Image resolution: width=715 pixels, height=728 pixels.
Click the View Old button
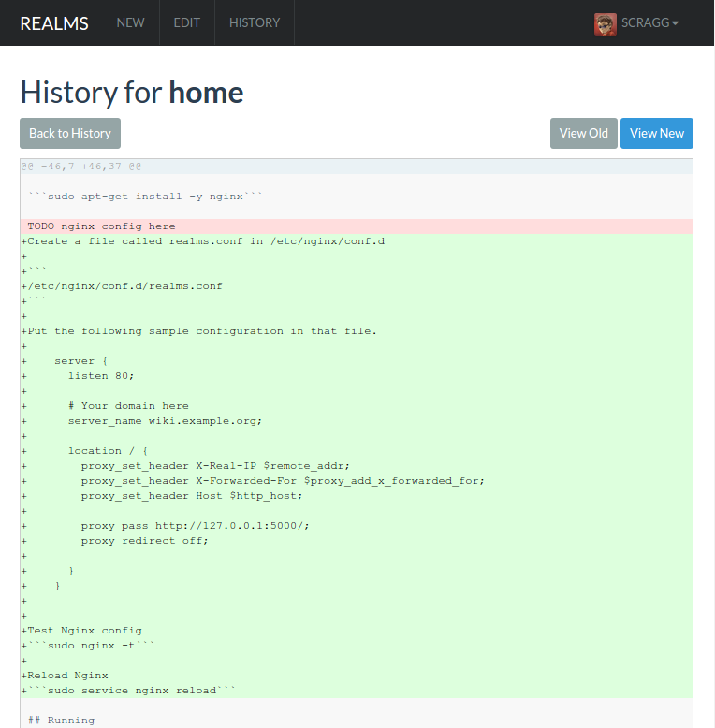[x=584, y=133]
